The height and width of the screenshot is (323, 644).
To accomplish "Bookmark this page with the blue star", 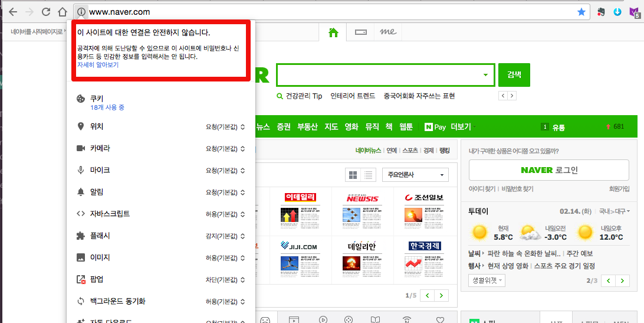I will pos(581,12).
